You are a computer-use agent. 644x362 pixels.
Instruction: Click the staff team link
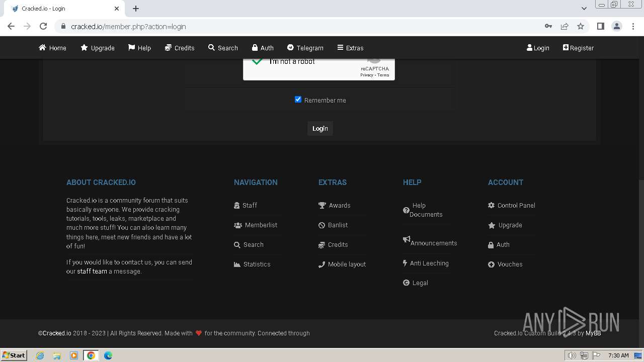[92, 271]
